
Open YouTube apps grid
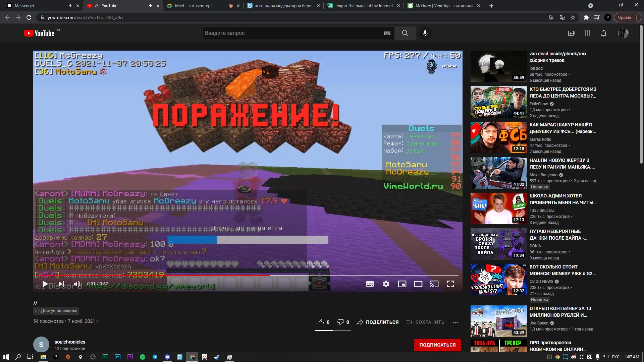tap(587, 33)
